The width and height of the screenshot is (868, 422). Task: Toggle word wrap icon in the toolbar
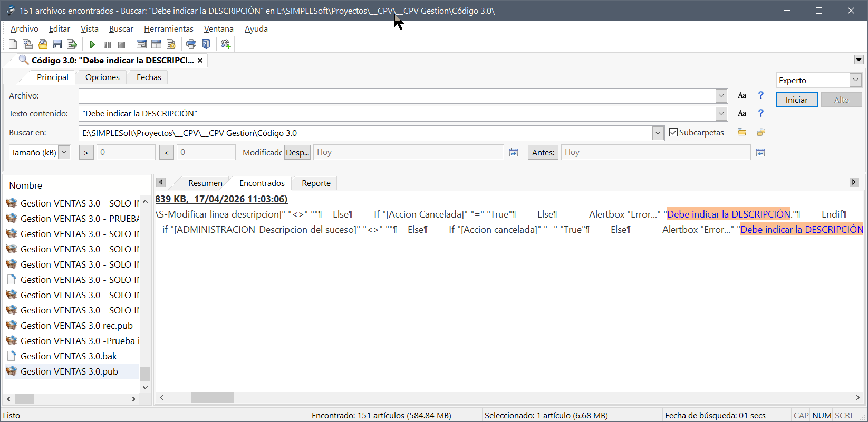(141, 44)
